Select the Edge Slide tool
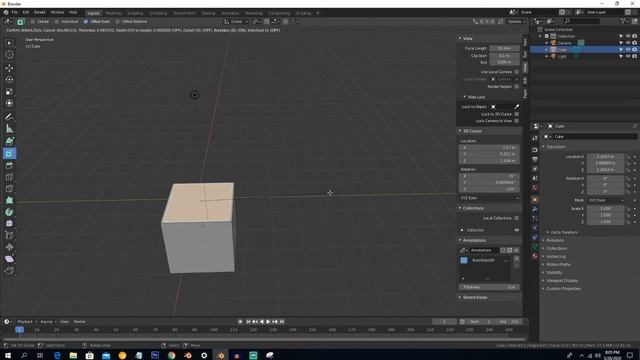The height and width of the screenshot is (360, 640). pyautogui.click(x=9, y=236)
